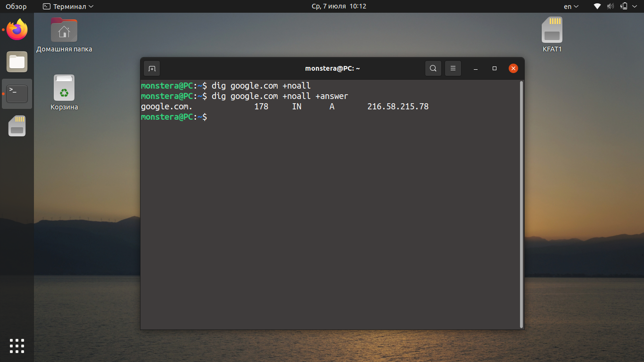
Task: Click the terminal vertical scrollbar
Action: click(521, 204)
